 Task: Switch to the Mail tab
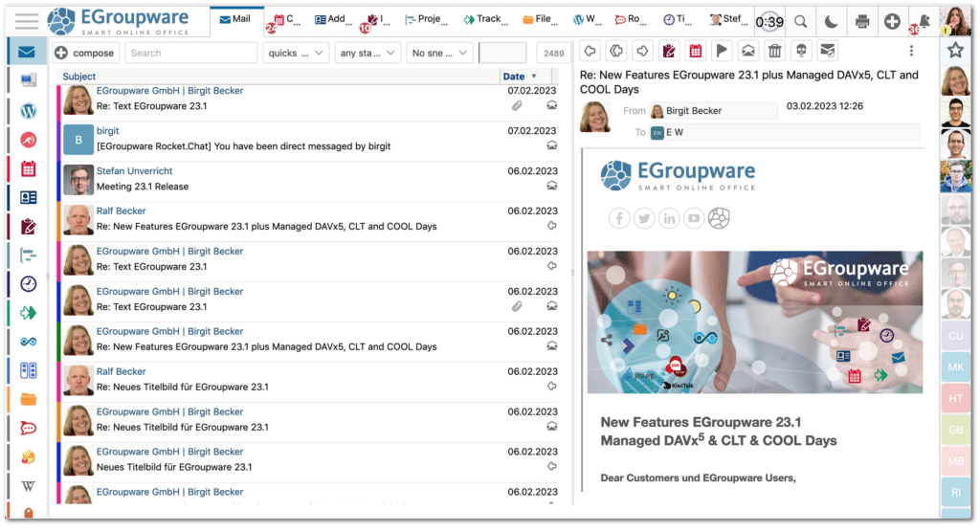pyautogui.click(x=235, y=19)
